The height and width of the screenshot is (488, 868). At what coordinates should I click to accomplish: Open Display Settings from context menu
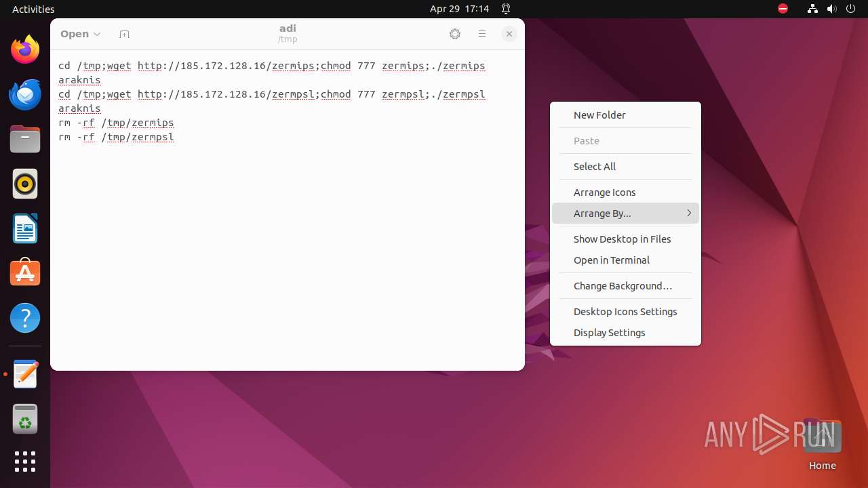[x=625, y=333]
